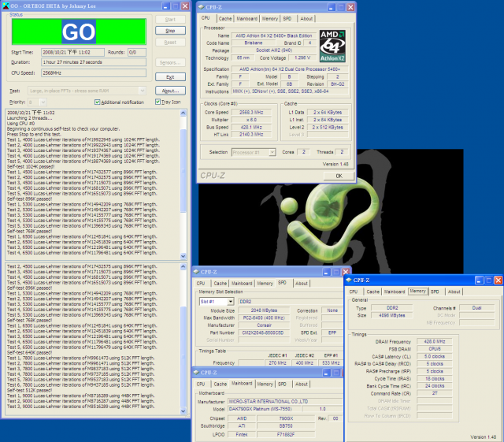Click the DRAM Frequency 428.0 MHz value

[435, 341]
